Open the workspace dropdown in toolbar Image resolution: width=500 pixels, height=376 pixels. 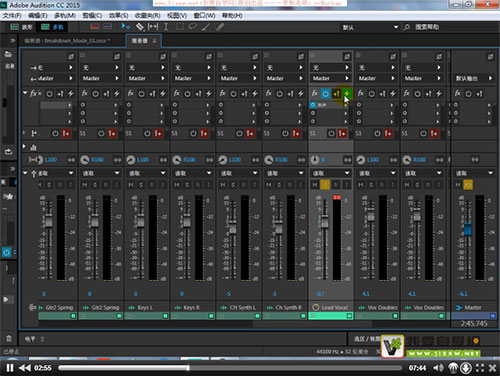tap(370, 27)
